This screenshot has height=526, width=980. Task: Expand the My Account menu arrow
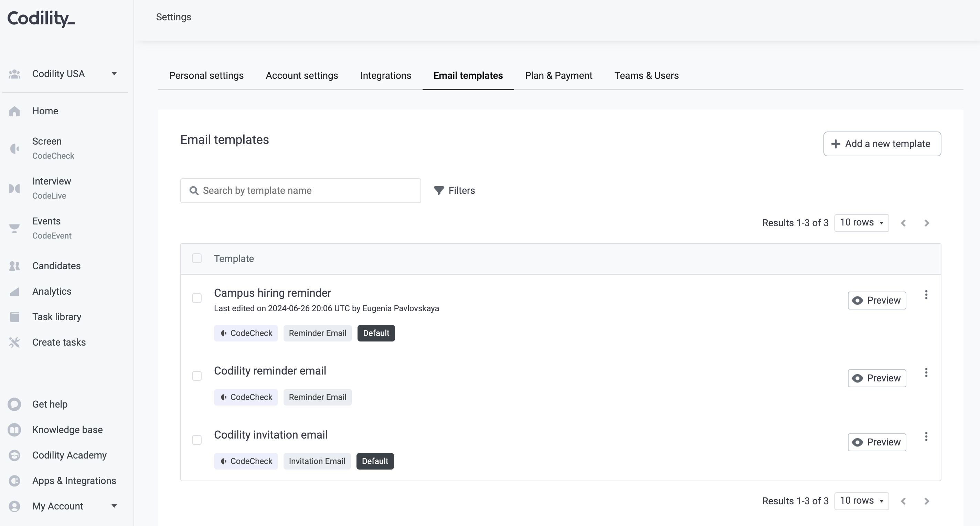coord(114,506)
